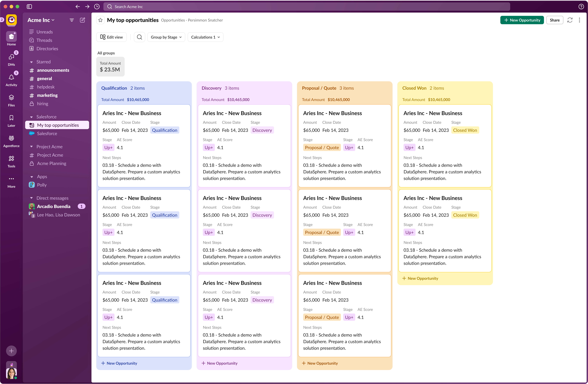Screen dimensions: 588x384
Task: Click the green New Opportunity button
Action: click(522, 20)
